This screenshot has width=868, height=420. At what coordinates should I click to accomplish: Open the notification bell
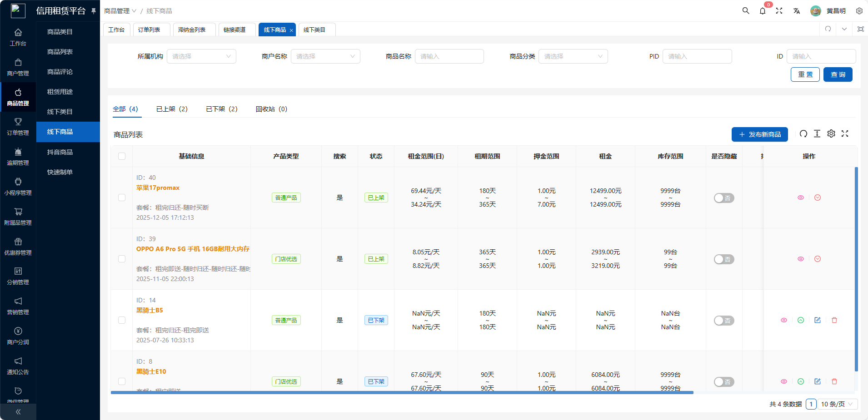[x=763, y=11]
